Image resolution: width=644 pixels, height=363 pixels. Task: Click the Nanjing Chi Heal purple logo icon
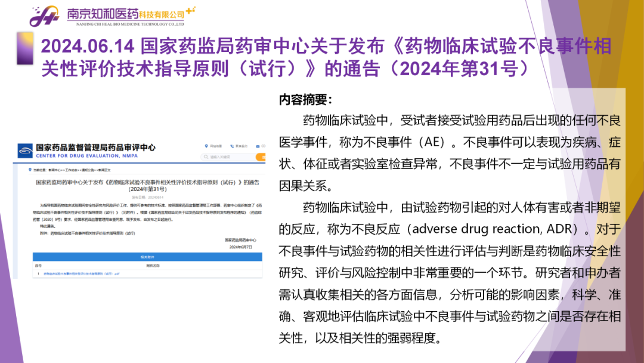[45, 16]
